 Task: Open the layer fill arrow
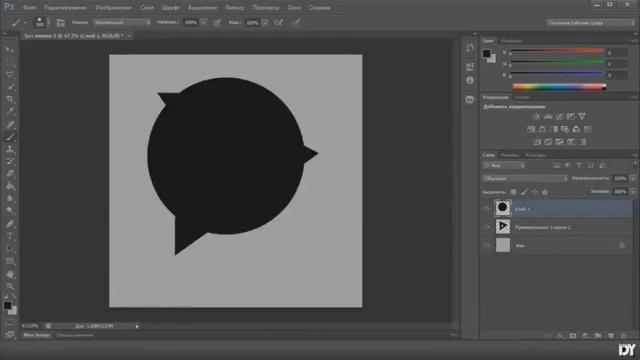[633, 191]
